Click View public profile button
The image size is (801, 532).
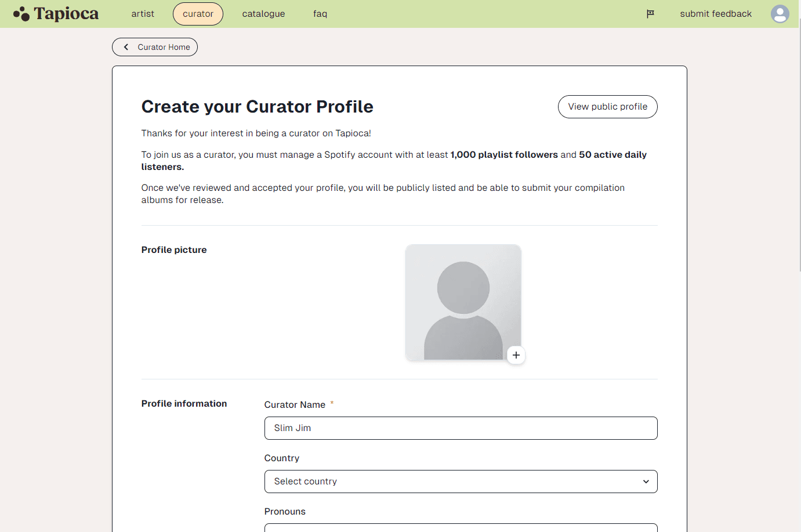pyautogui.click(x=607, y=107)
